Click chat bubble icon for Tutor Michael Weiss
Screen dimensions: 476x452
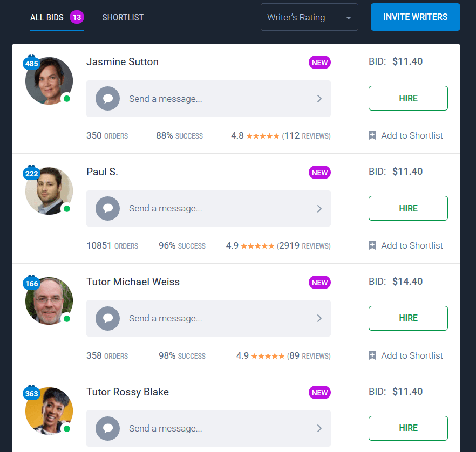(107, 318)
